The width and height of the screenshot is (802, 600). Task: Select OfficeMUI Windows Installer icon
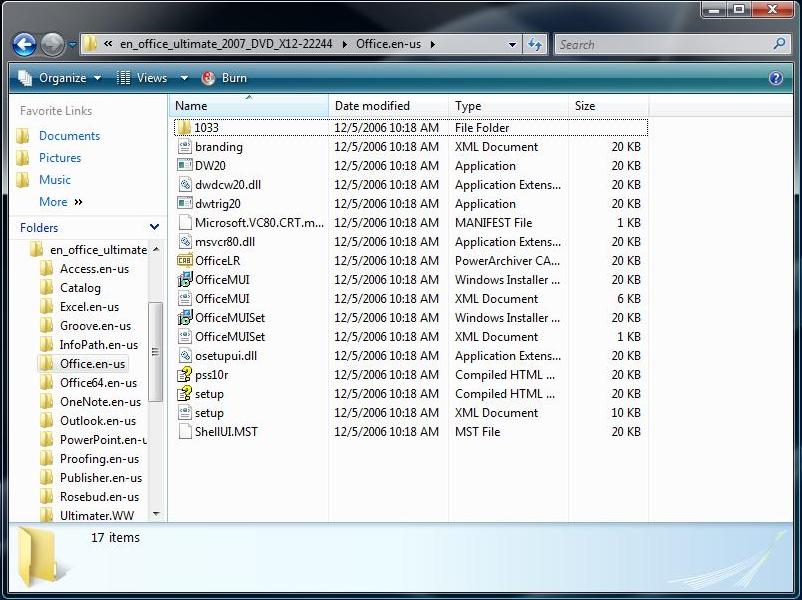(x=184, y=279)
